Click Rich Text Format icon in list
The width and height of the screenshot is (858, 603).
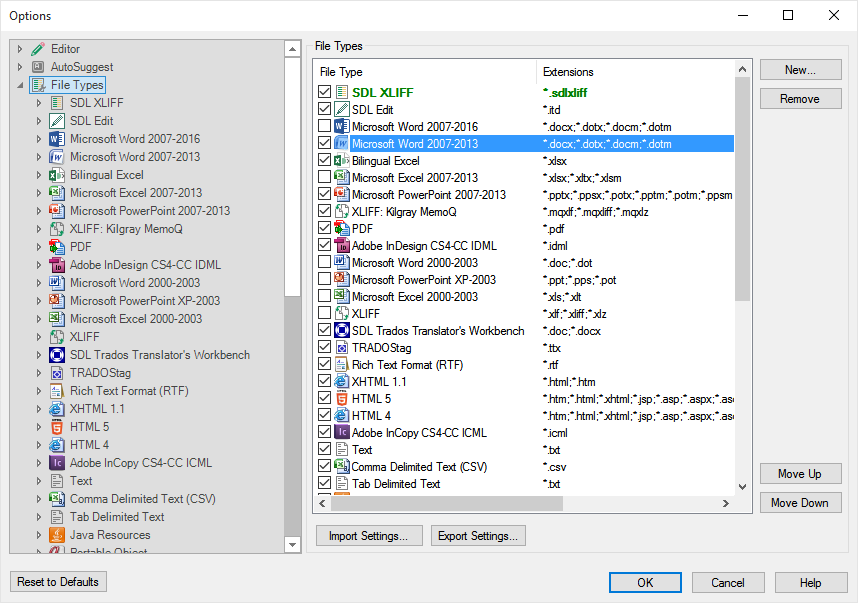(342, 364)
